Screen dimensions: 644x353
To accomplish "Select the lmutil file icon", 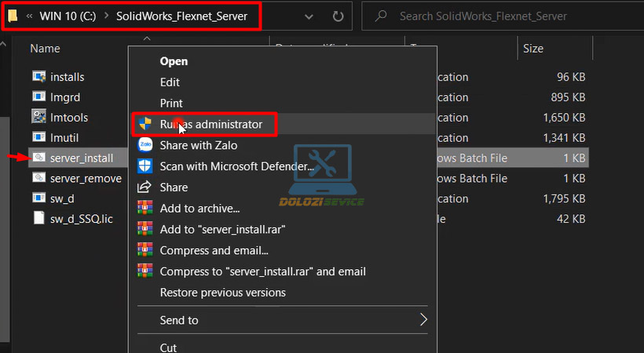I will point(38,137).
